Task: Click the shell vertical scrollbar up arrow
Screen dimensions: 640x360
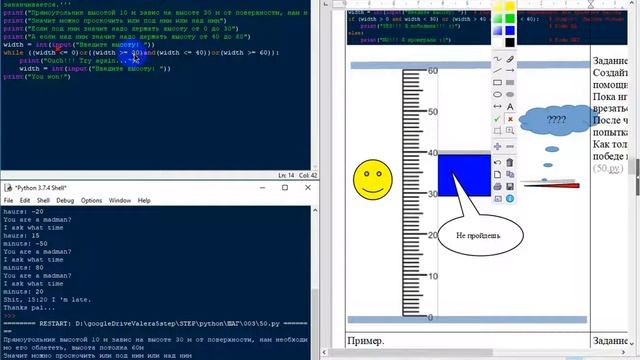Action: pos(315,210)
